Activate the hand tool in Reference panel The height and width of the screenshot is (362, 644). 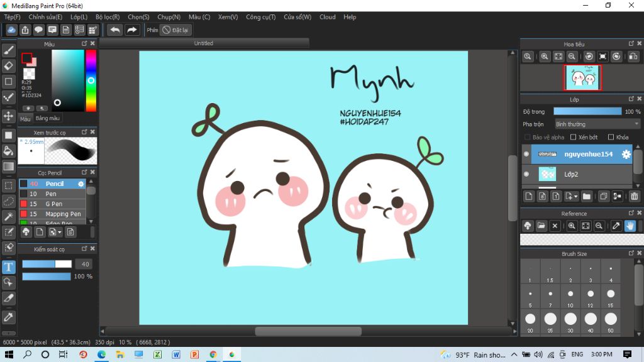[x=630, y=226]
